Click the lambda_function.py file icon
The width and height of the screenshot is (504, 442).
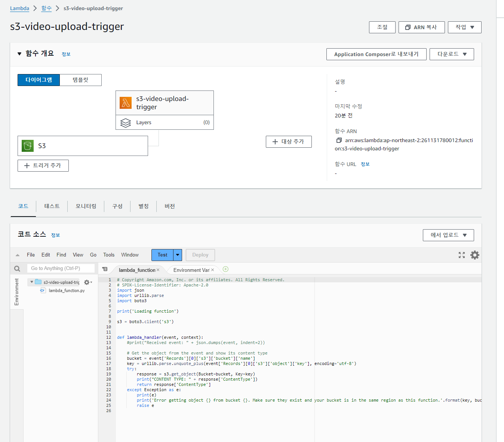point(43,291)
